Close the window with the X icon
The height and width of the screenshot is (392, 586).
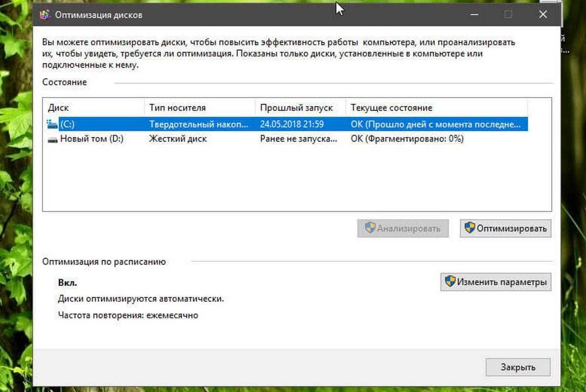(x=543, y=15)
